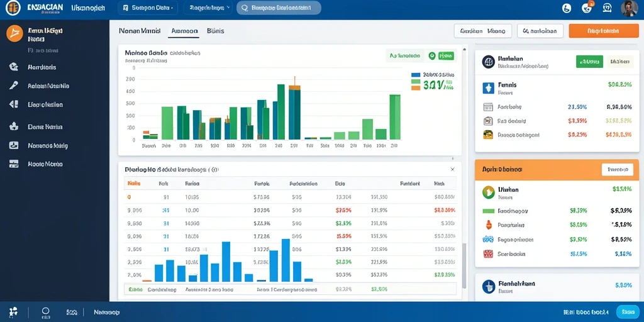Click into the header search field
The height and width of the screenshot is (322, 644).
279,8
